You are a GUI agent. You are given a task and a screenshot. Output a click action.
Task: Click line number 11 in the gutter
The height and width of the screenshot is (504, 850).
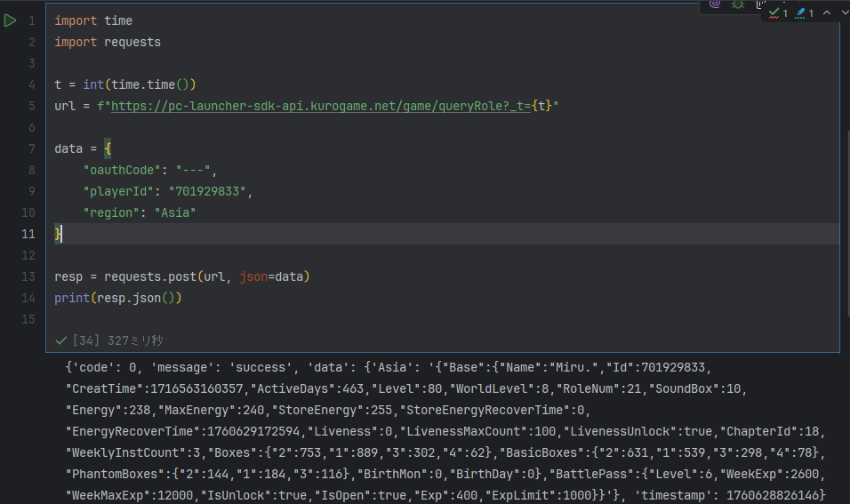tap(28, 234)
